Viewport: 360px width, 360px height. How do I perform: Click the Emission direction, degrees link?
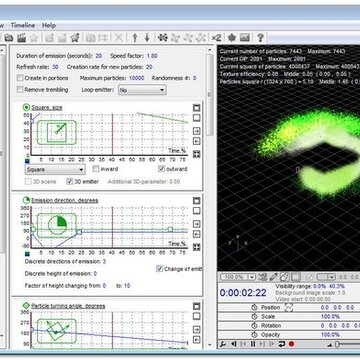(x=65, y=200)
